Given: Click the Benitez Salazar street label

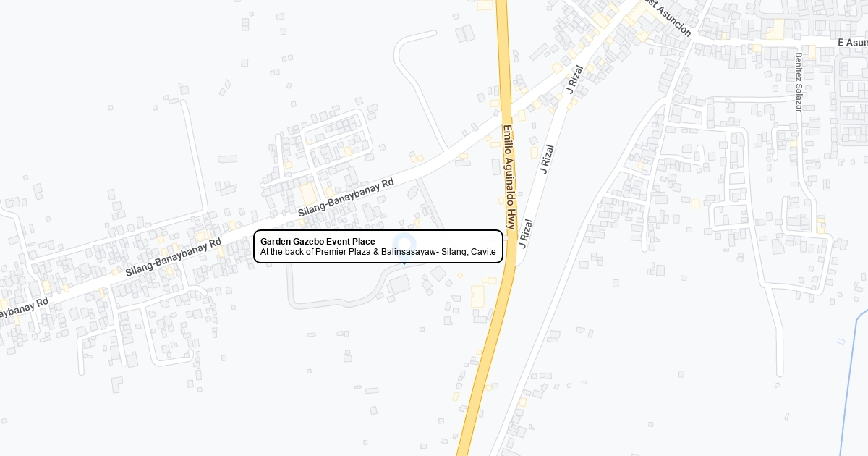Looking at the screenshot, I should [799, 82].
